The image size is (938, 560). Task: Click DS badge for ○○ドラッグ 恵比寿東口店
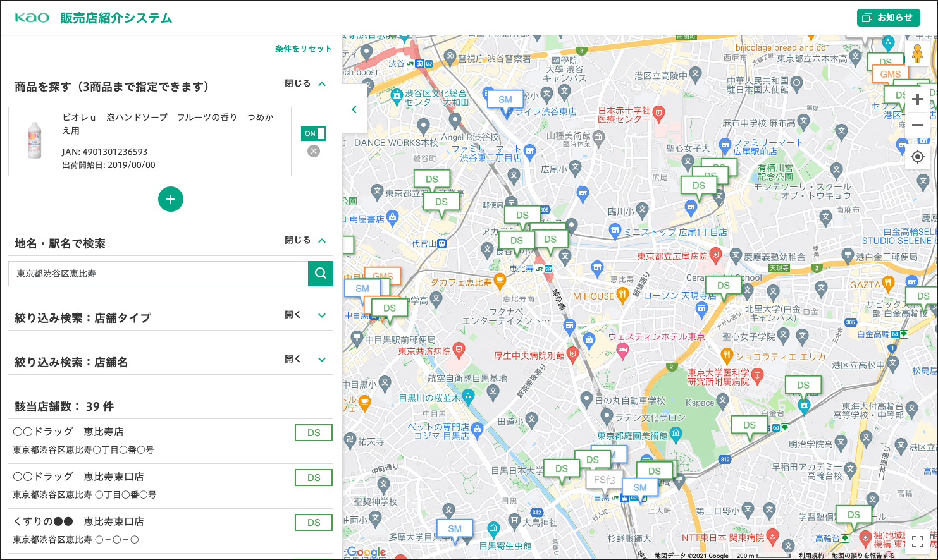click(314, 478)
